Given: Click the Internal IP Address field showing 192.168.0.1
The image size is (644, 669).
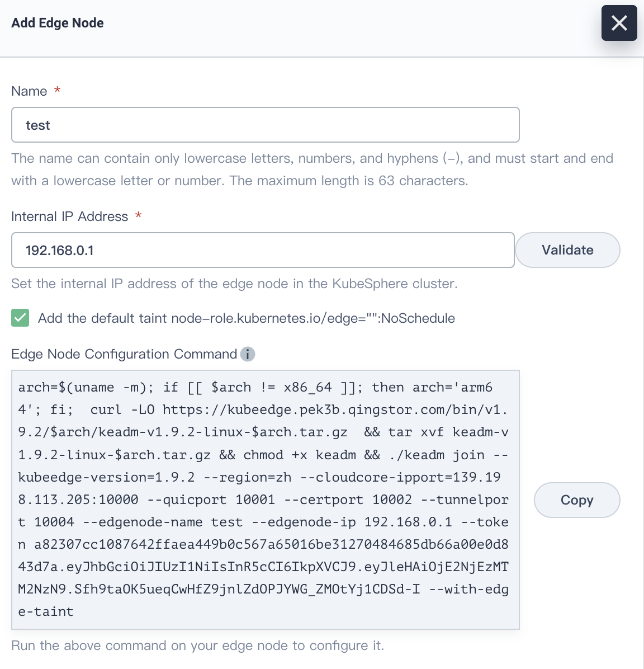Looking at the screenshot, I should [x=262, y=250].
